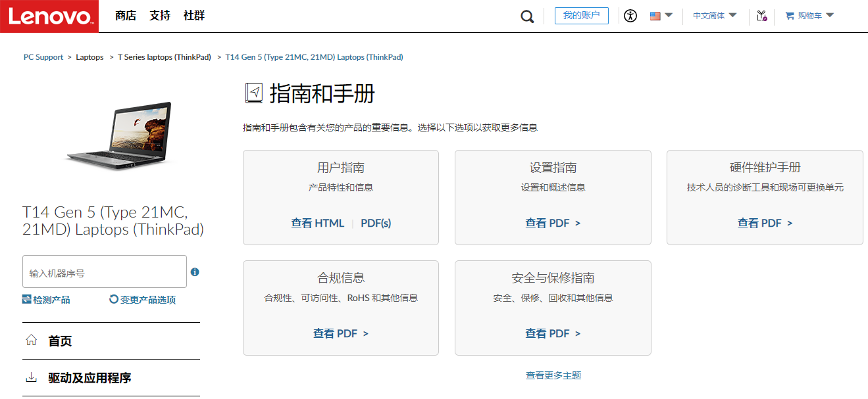Click 设置和概述信息 description text
The height and width of the screenshot is (399, 868).
[x=553, y=187]
